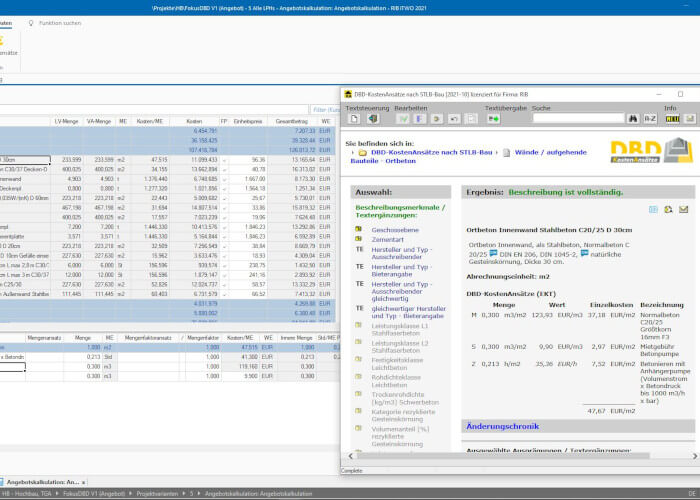This screenshot has width=700, height=500.
Task: Click the yellow arrow icon under Bearbeiten
Action: (437, 119)
